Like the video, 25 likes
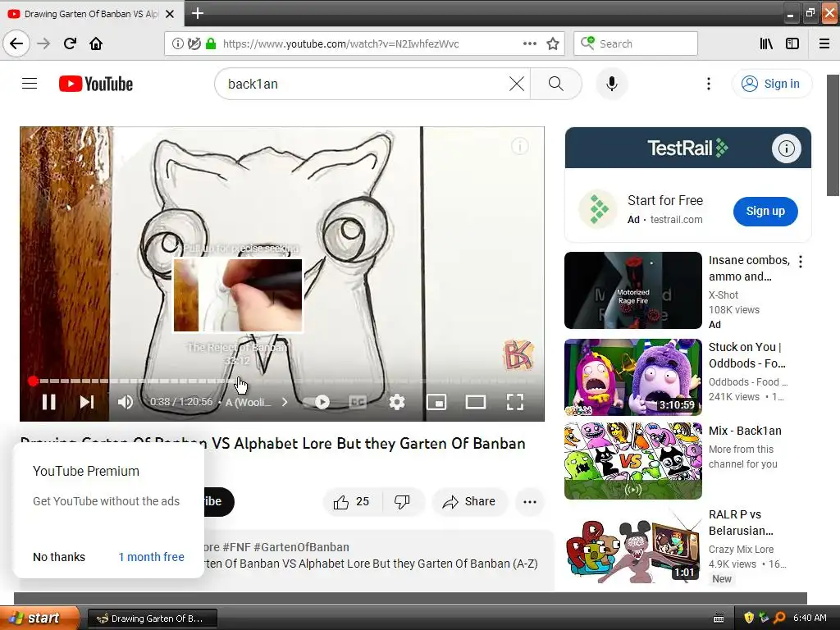 (353, 502)
